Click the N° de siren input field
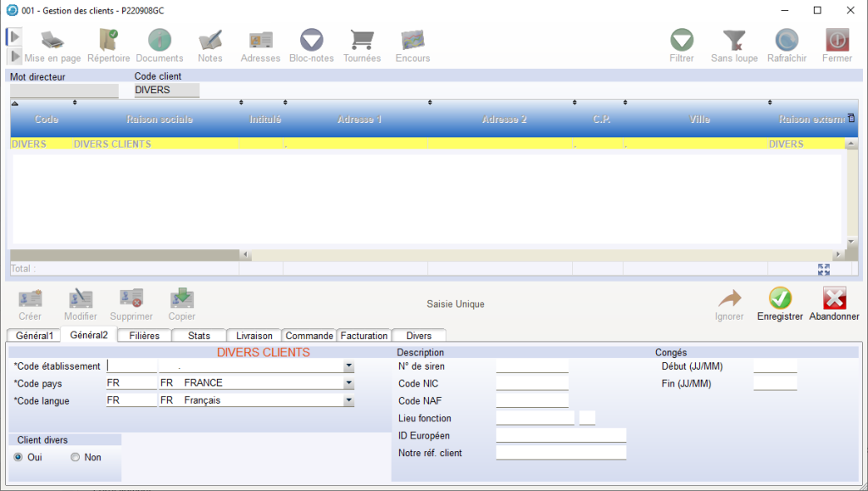 pyautogui.click(x=531, y=366)
